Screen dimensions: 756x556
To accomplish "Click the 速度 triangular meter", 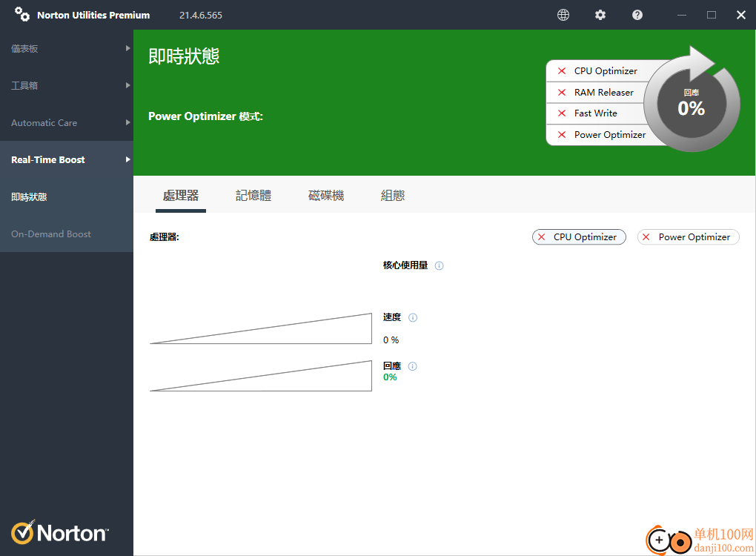I will point(261,329).
